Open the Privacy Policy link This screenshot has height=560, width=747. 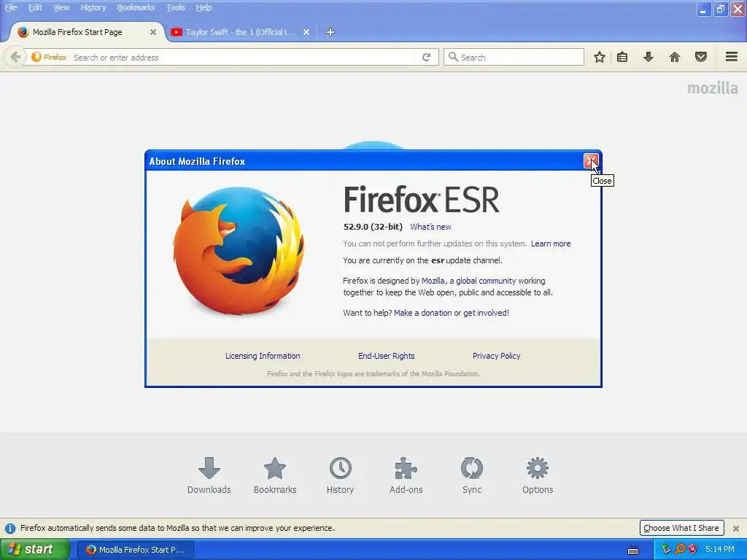496,356
